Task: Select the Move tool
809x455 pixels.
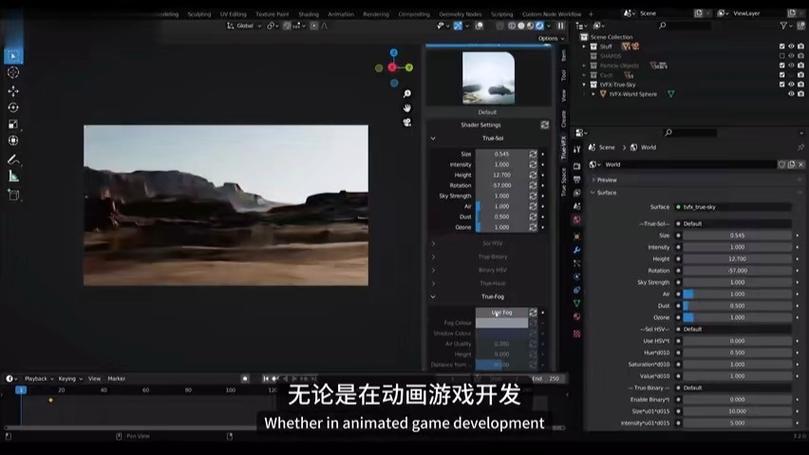Action: [x=13, y=91]
